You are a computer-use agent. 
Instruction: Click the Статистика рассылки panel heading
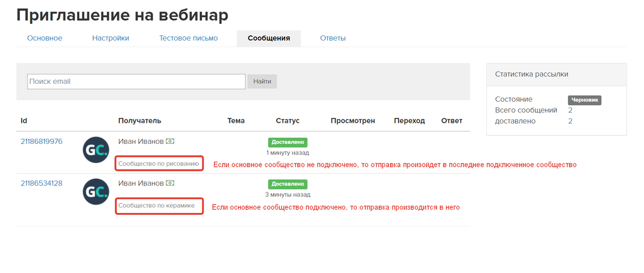pyautogui.click(x=532, y=74)
